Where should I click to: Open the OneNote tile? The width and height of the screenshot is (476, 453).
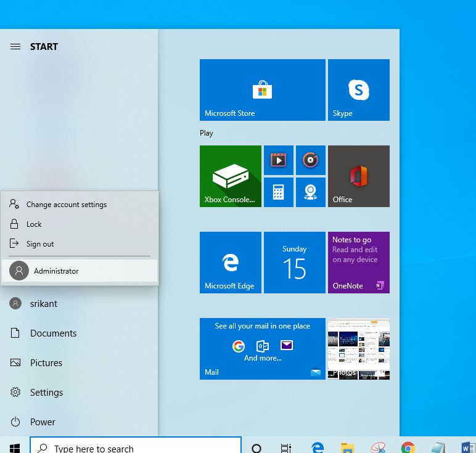(358, 263)
